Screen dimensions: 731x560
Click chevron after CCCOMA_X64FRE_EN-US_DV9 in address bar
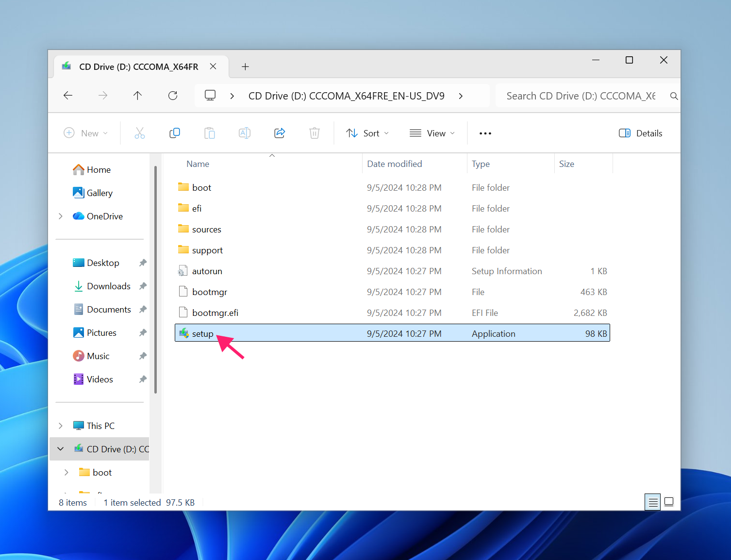coord(461,96)
